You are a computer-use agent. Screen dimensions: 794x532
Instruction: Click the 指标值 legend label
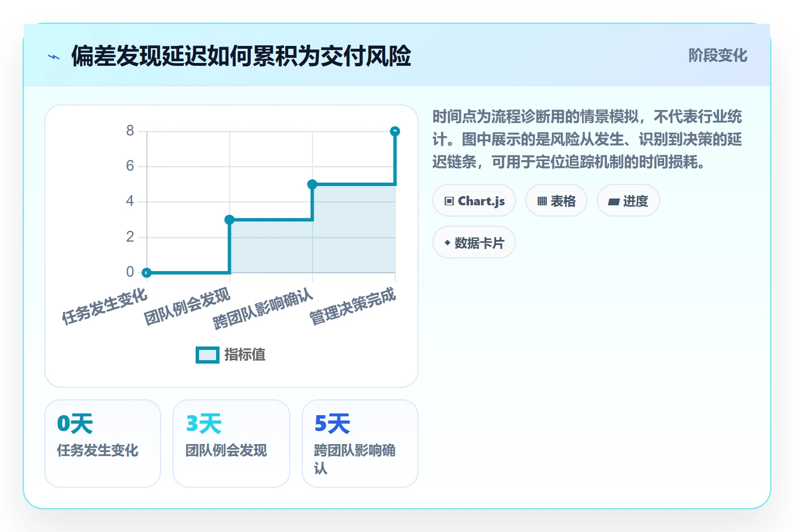tap(245, 355)
